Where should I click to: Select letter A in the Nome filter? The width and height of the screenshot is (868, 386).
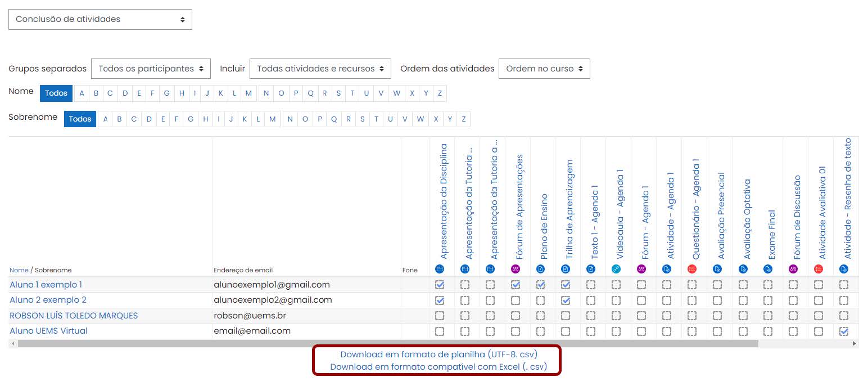82,93
